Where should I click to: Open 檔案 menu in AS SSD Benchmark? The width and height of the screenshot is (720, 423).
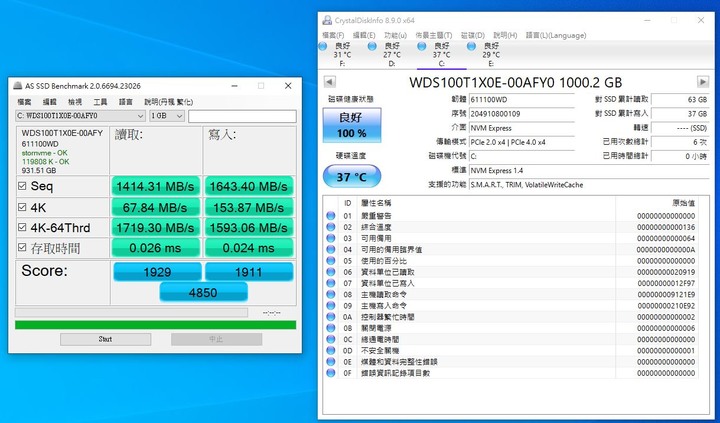tap(24, 102)
